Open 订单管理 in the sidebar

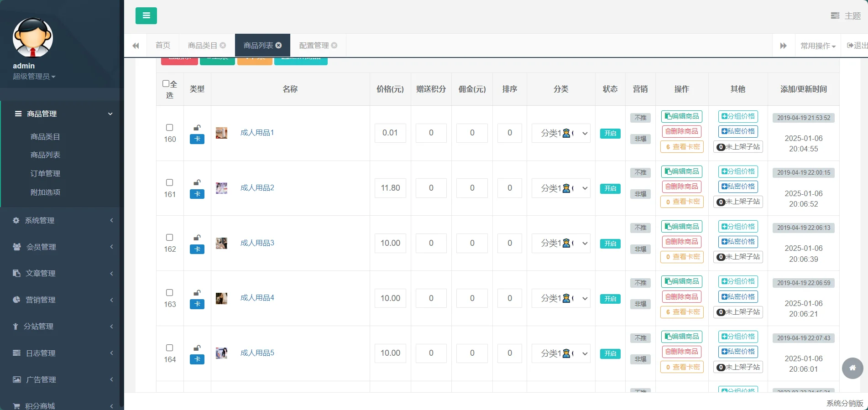(45, 174)
